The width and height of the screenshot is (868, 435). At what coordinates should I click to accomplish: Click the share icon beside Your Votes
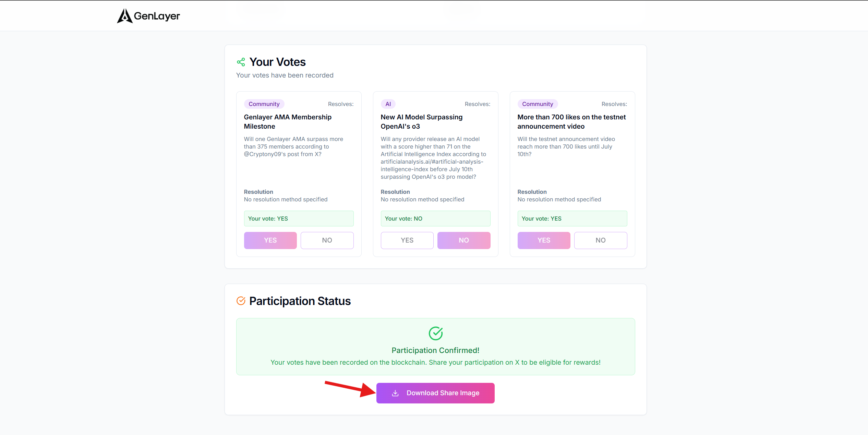[x=241, y=62]
